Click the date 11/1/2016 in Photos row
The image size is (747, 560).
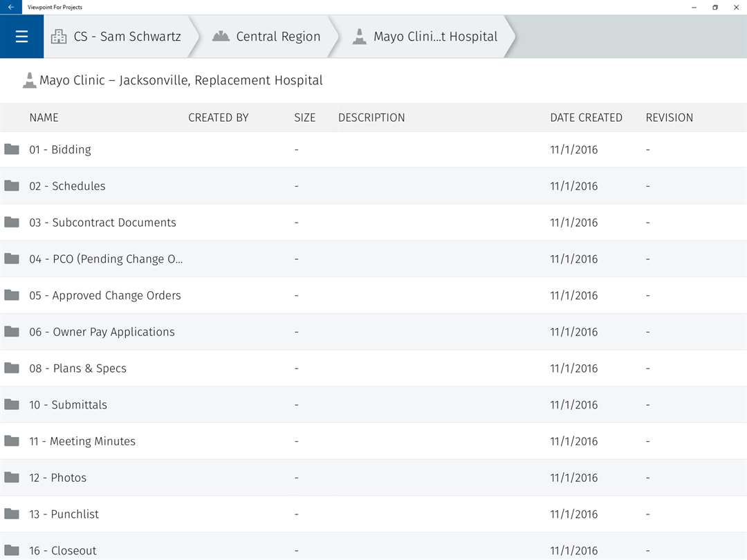pos(573,478)
